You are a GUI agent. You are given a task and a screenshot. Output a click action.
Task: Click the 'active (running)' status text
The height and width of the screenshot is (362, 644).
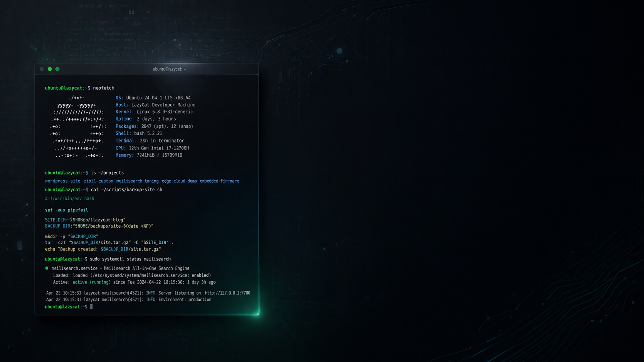pos(91,282)
